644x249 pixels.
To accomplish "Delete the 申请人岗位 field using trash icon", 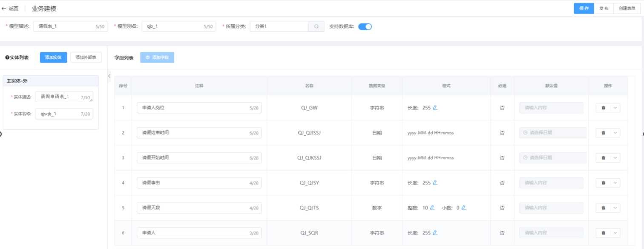I will click(x=603, y=108).
